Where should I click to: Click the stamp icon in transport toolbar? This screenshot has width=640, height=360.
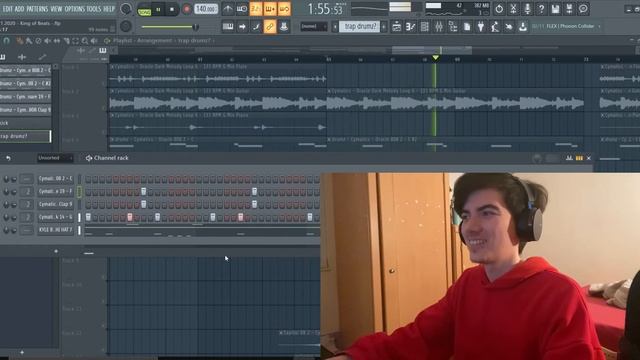point(284,27)
